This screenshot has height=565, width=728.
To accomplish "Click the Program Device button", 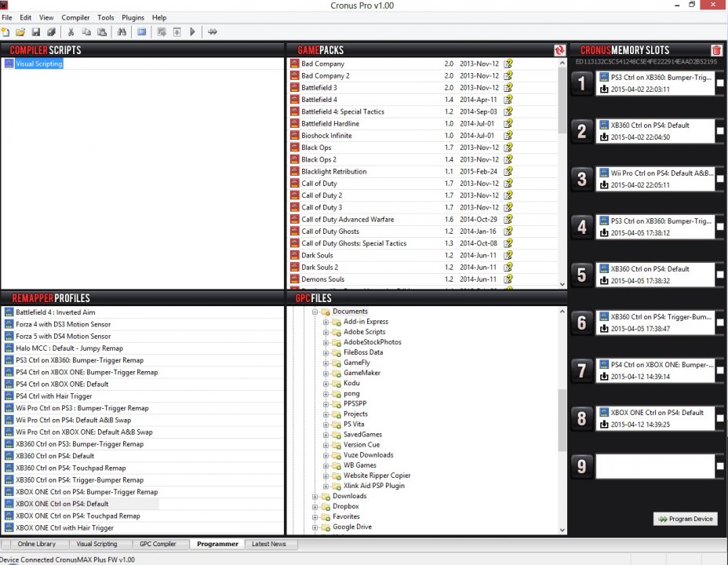I will click(x=686, y=519).
